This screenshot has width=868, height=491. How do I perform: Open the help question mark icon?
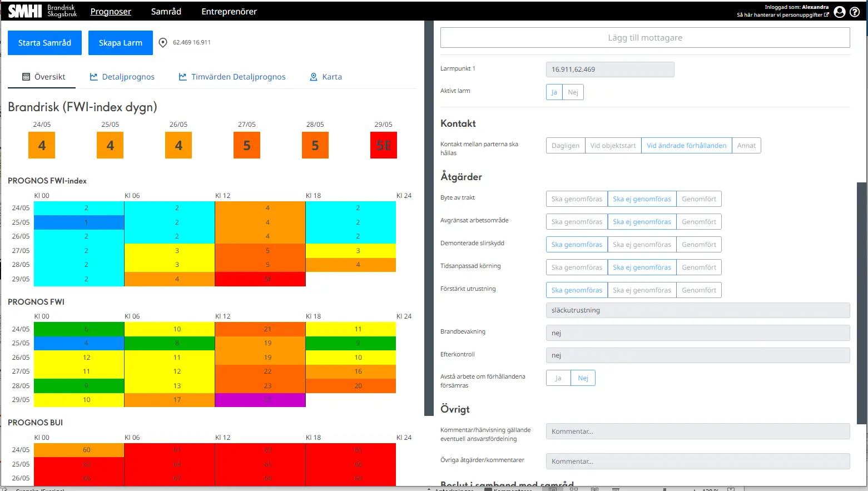pyautogui.click(x=855, y=12)
